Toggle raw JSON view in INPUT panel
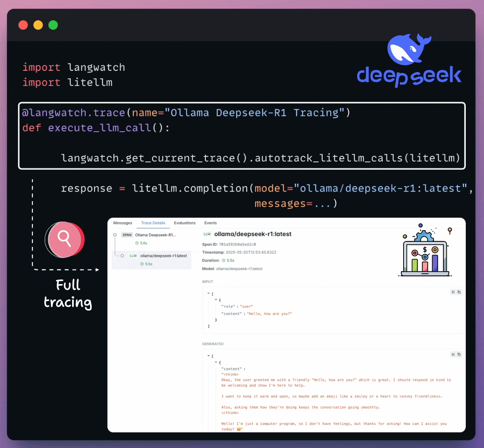 [453, 292]
